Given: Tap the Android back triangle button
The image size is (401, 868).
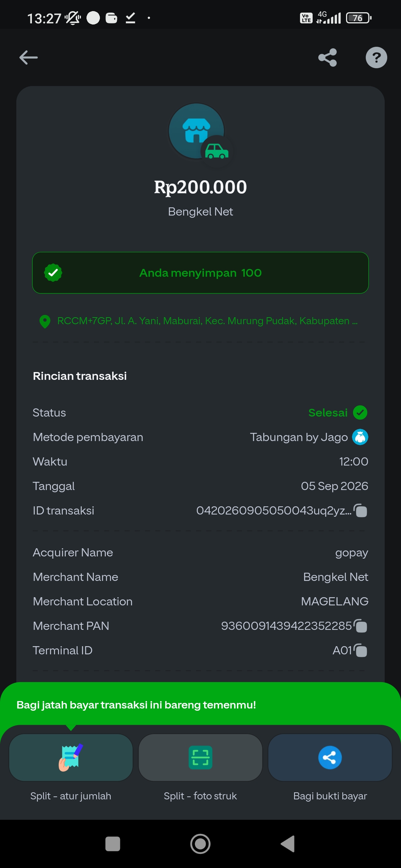Looking at the screenshot, I should [288, 844].
